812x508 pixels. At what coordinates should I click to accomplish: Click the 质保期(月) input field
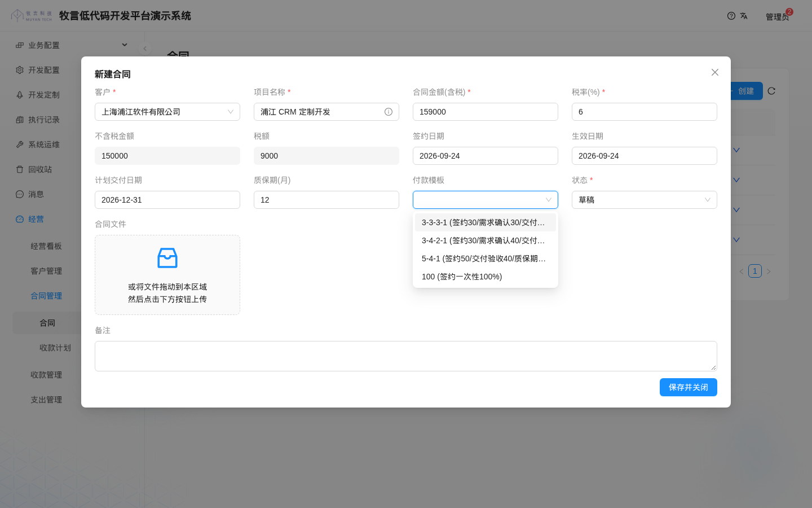pyautogui.click(x=326, y=200)
